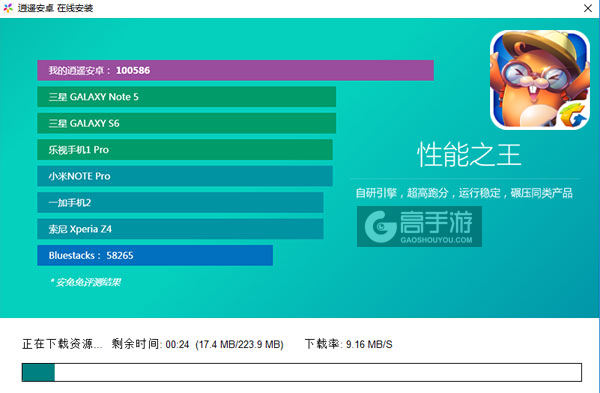This screenshot has width=600, height=393.
Task: Click the beaver game icon thumbnail
Action: [540, 80]
